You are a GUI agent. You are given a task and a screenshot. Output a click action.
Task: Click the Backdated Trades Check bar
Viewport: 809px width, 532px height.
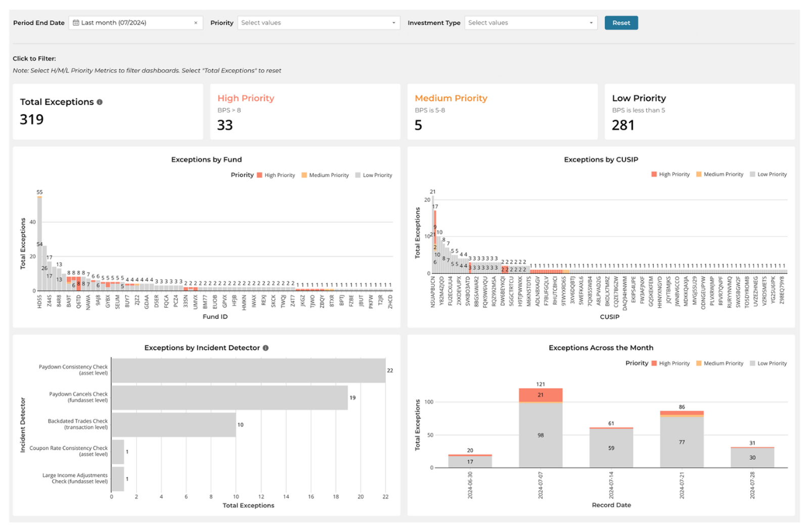[173, 425]
